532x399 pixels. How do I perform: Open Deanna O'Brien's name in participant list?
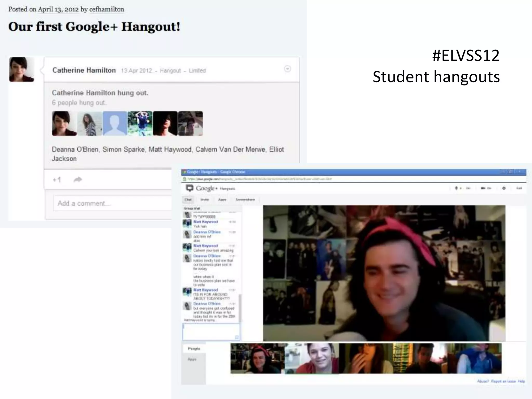pos(75,149)
